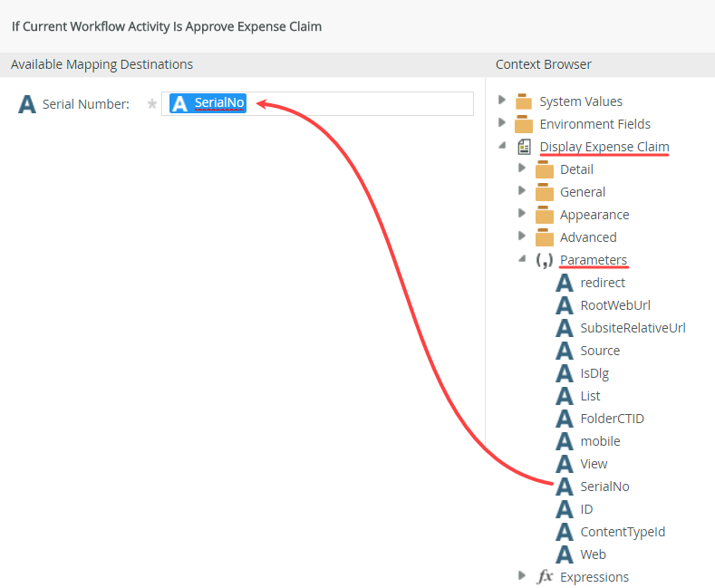Click the text icon beside mobile
Image resolution: width=715 pixels, height=588 pixels.
coord(564,441)
